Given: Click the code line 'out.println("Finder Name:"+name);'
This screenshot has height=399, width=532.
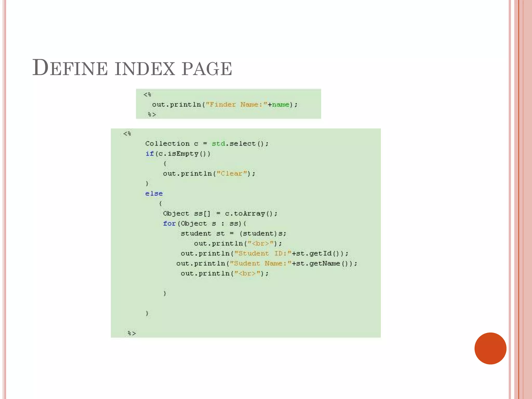Looking at the screenshot, I should pos(225,105).
